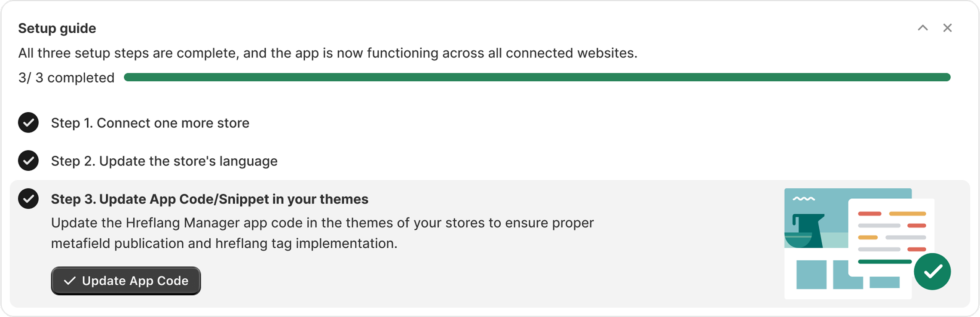Click the Step 3 completion checkmark icon
The image size is (980, 317).
click(x=28, y=199)
